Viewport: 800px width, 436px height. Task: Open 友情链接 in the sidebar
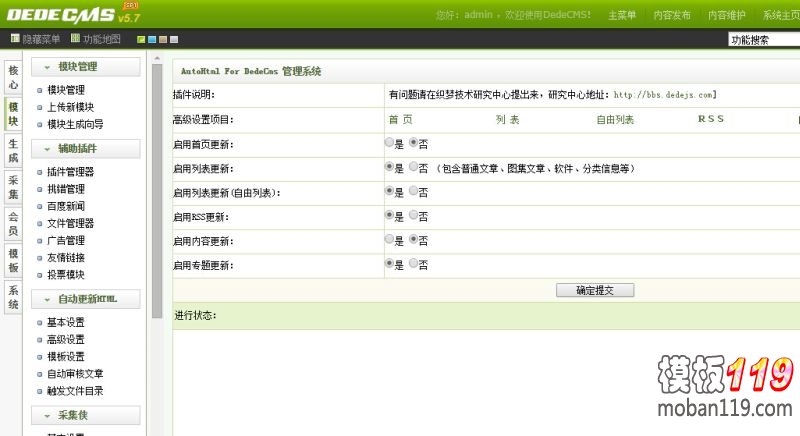click(x=66, y=258)
